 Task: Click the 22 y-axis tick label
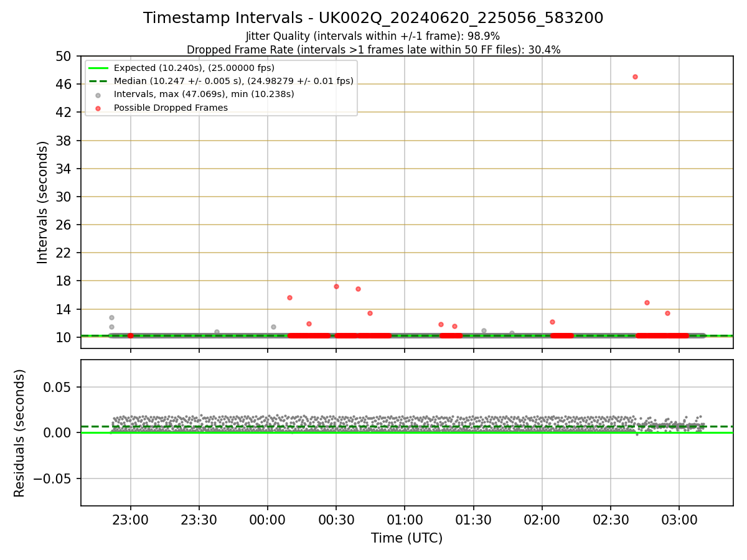pos(65,253)
